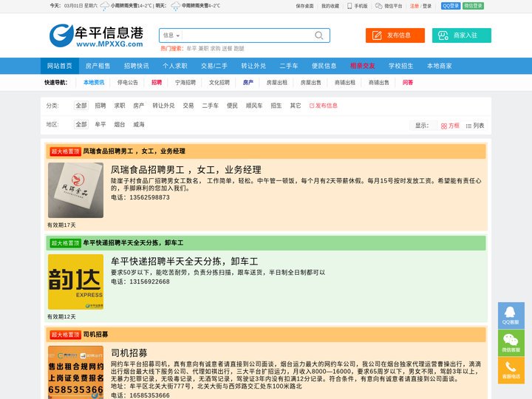Filter category by 顺风车
The height and width of the screenshot is (399, 532).
point(254,106)
